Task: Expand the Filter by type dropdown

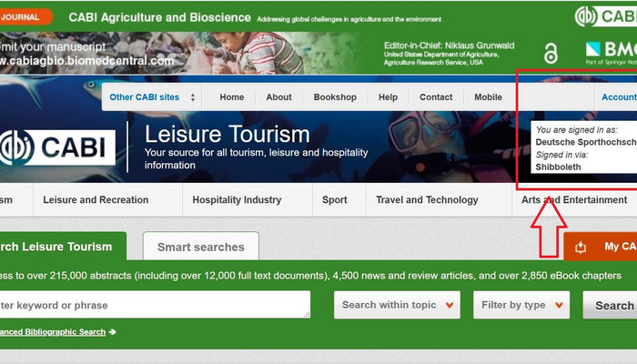Action: pyautogui.click(x=521, y=305)
